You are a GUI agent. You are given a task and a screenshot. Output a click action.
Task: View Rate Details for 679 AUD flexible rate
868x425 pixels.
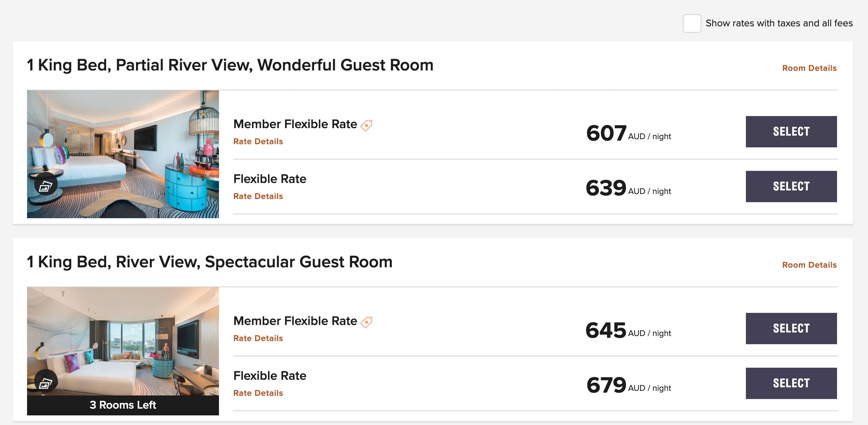pyautogui.click(x=258, y=393)
